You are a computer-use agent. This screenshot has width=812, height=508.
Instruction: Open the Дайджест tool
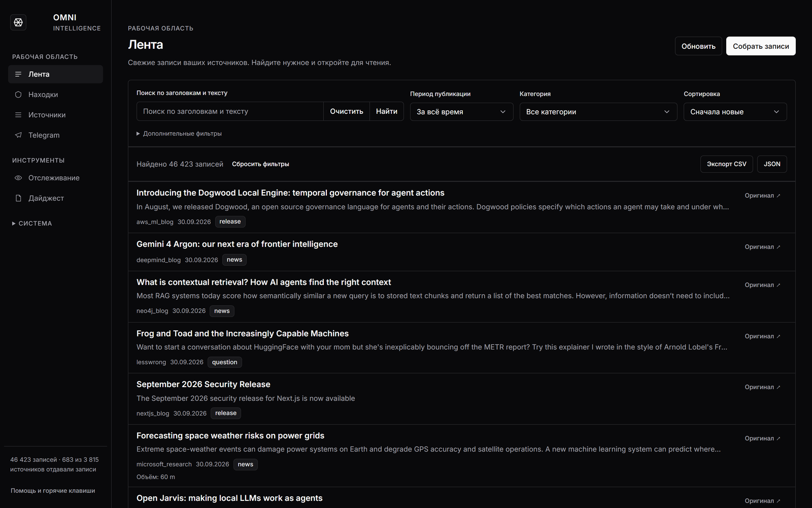click(x=55, y=198)
